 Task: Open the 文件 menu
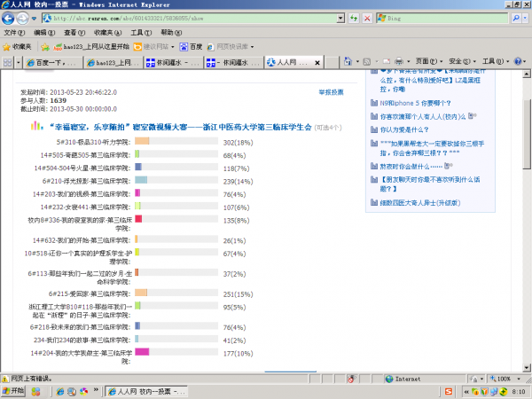14,33
